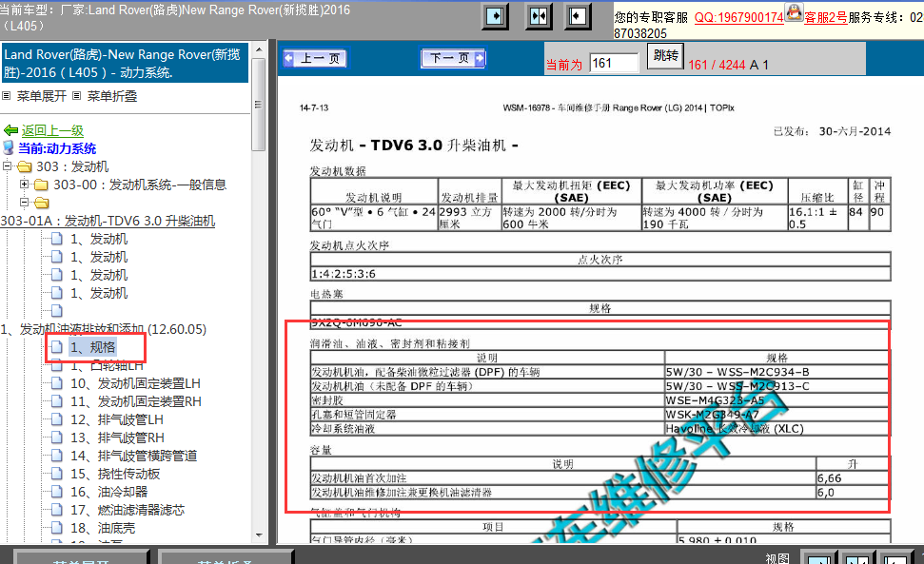Screen dimensions: 924x564
Task: Click the document icon beside 12、排气歧管LH
Action: pyautogui.click(x=56, y=419)
